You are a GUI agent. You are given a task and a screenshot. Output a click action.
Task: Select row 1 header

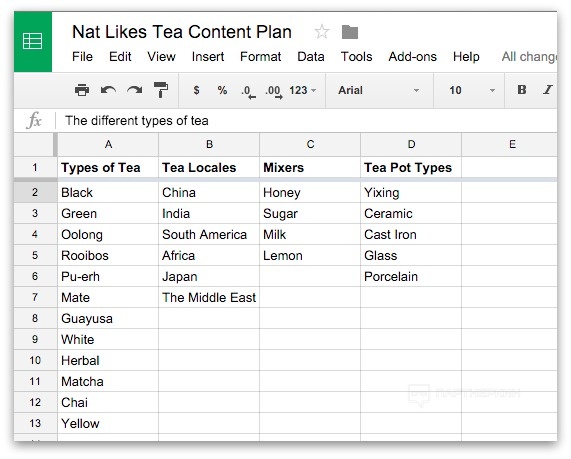pos(35,168)
